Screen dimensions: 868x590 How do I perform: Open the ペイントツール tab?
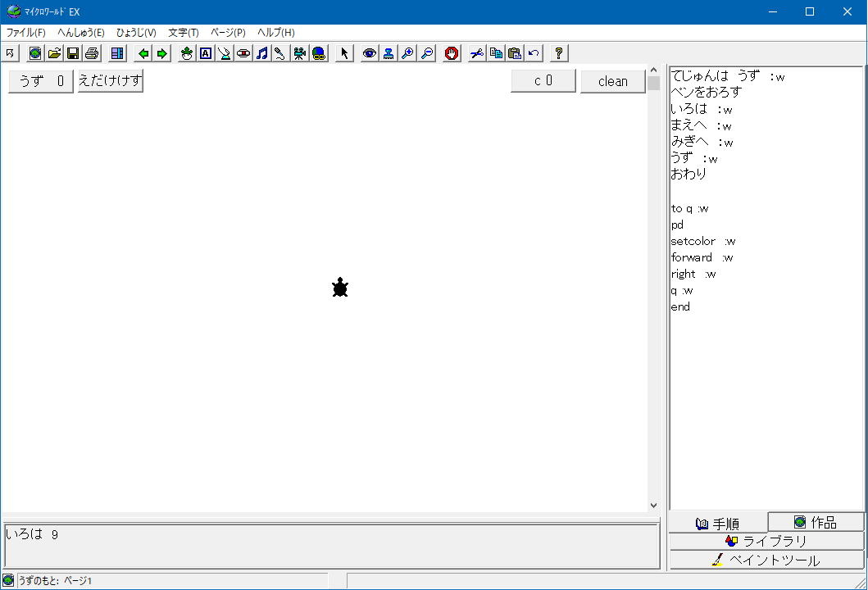pos(766,560)
